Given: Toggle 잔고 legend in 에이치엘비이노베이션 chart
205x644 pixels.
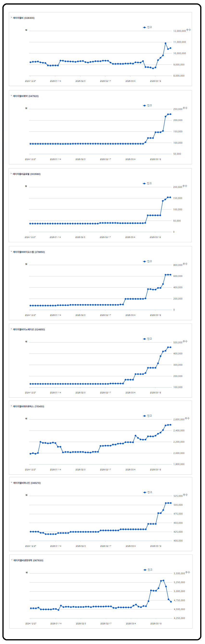Looking at the screenshot, I should pos(148,339).
